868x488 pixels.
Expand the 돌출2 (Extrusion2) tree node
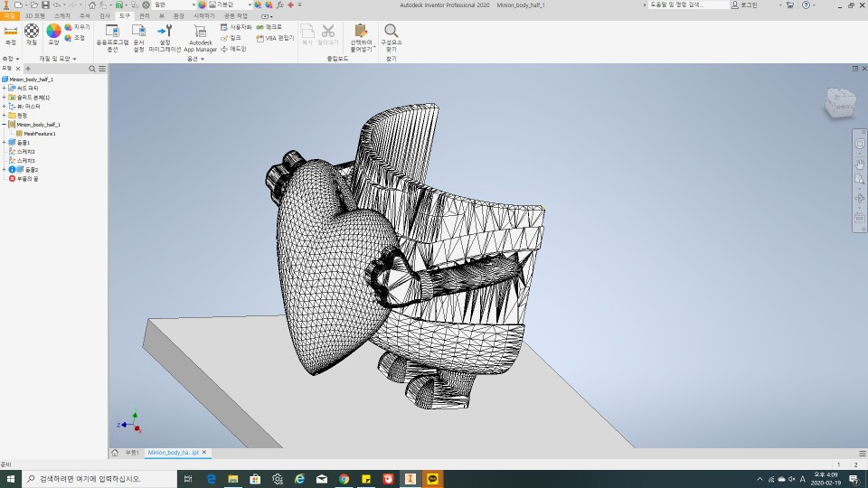pos(4,169)
